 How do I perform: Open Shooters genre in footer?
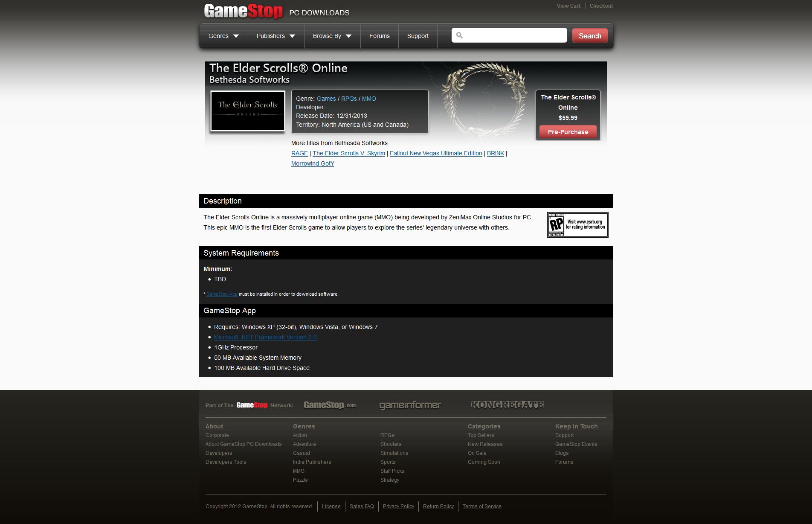point(391,444)
